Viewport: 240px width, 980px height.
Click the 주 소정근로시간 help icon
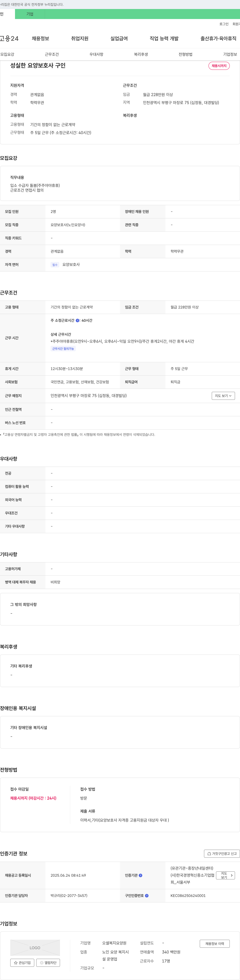(x=77, y=320)
